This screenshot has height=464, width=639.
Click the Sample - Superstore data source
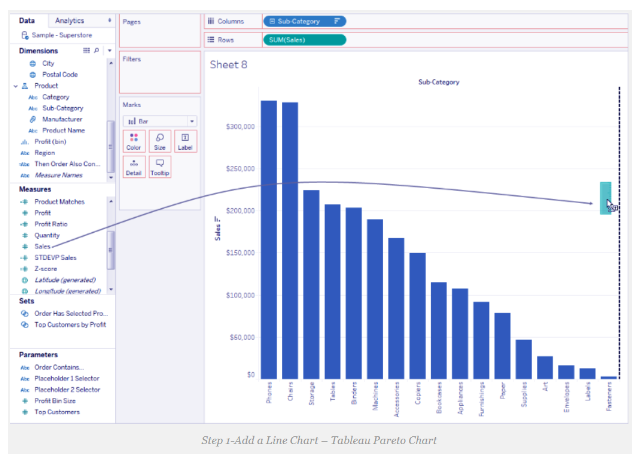coord(54,35)
